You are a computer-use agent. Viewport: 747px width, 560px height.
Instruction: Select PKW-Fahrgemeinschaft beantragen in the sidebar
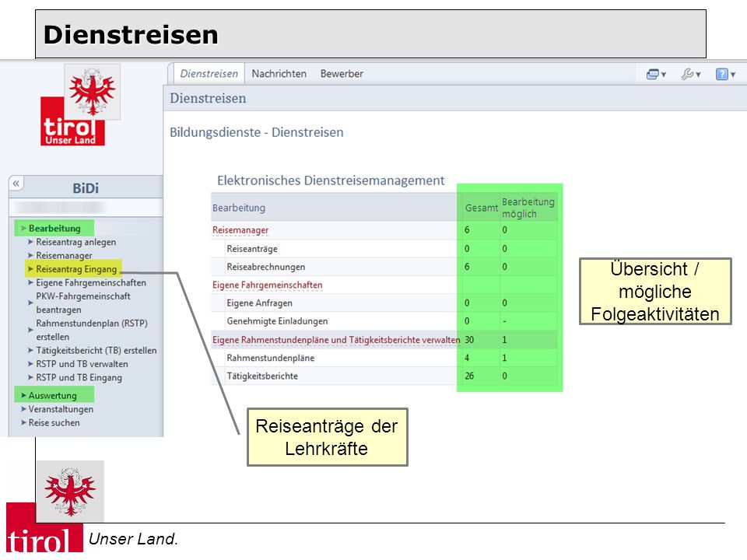click(x=83, y=303)
